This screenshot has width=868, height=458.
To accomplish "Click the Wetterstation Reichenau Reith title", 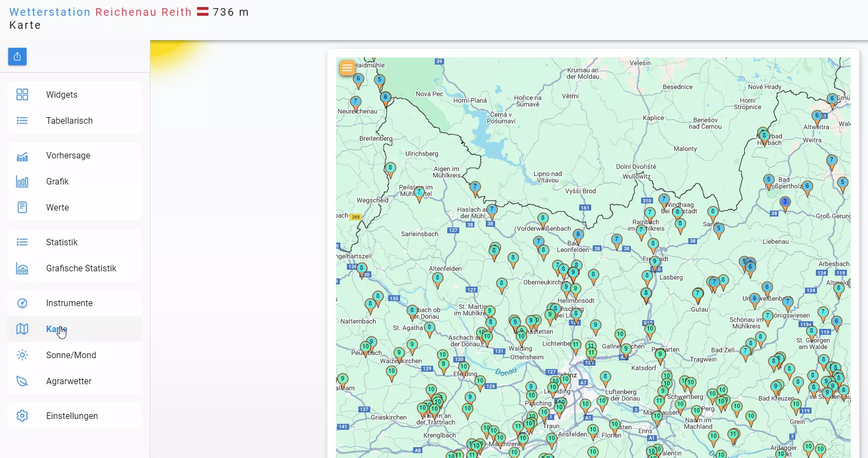I will pyautogui.click(x=100, y=12).
